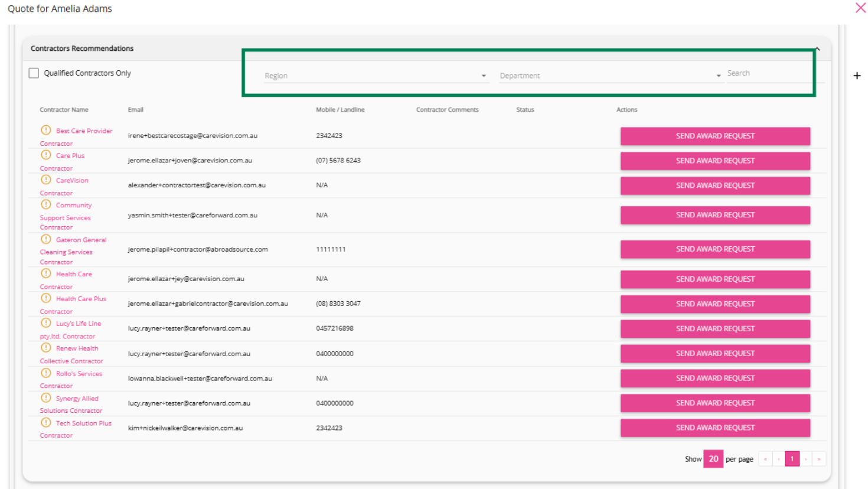Close the Quote for Amelia Adams dialog
Viewport: 868px width, 489px height.
click(860, 8)
